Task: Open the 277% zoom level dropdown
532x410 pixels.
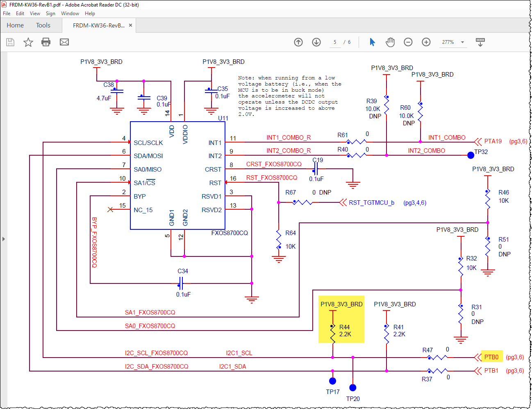Action: pos(453,42)
